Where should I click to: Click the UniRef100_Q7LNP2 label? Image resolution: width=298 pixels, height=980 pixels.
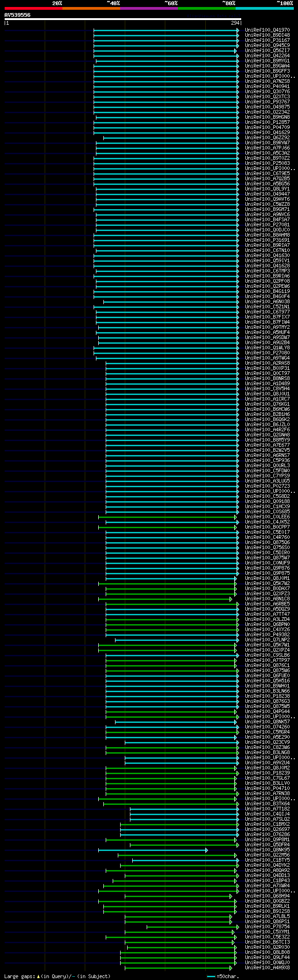point(267,640)
